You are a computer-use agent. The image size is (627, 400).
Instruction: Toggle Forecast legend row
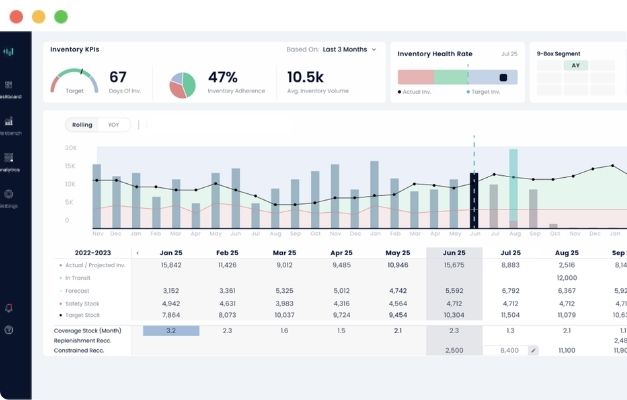click(74, 291)
